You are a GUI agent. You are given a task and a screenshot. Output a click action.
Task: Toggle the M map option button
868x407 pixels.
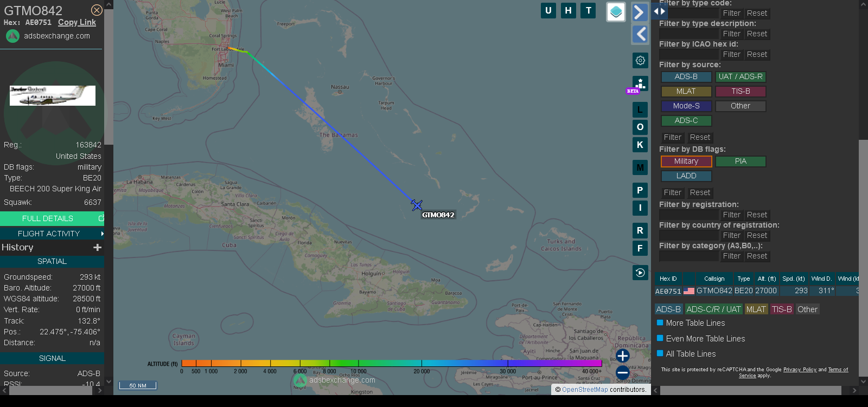pos(640,167)
